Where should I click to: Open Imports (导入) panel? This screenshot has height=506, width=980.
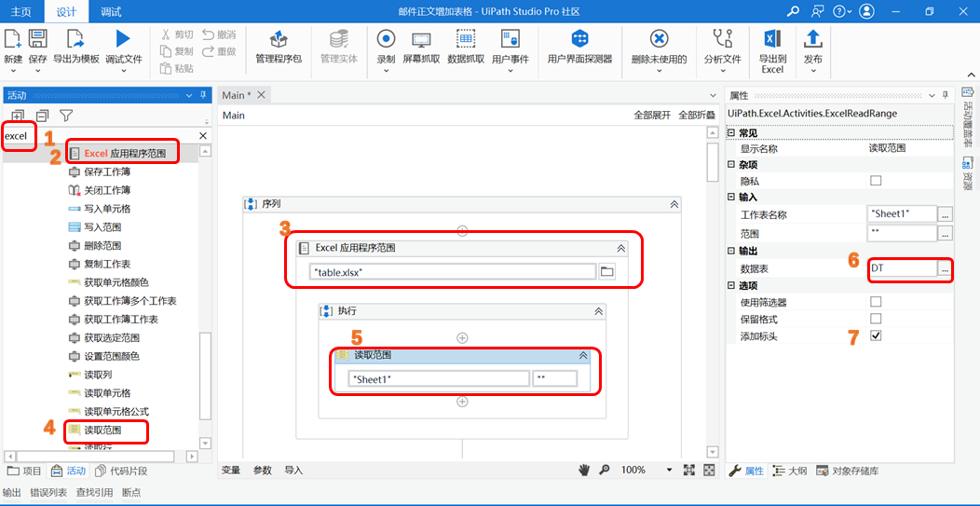click(x=293, y=471)
